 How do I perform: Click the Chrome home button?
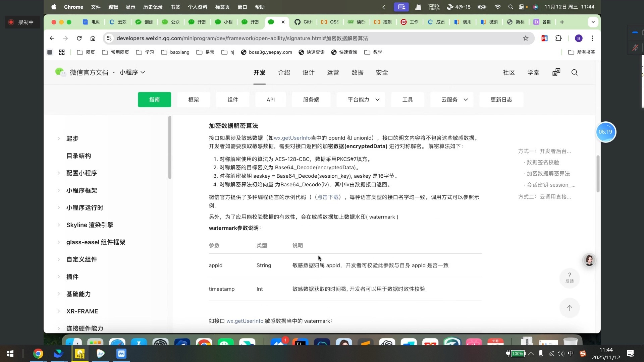click(93, 38)
